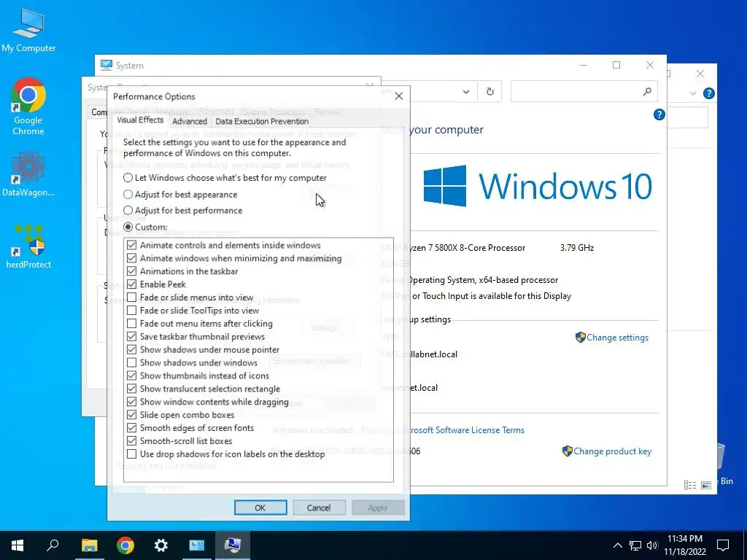Image resolution: width=747 pixels, height=560 pixels.
Task: Open the DataWagon desktop shortcut
Action: point(28,174)
